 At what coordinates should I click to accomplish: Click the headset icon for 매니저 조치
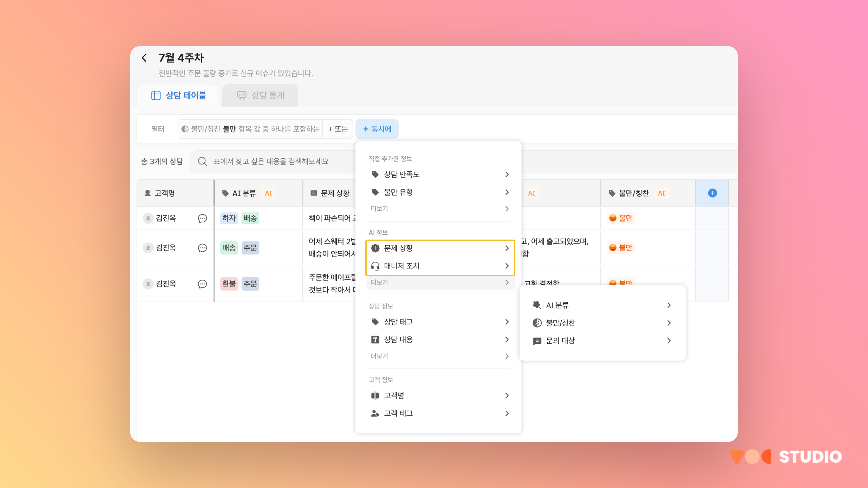pyautogui.click(x=375, y=266)
